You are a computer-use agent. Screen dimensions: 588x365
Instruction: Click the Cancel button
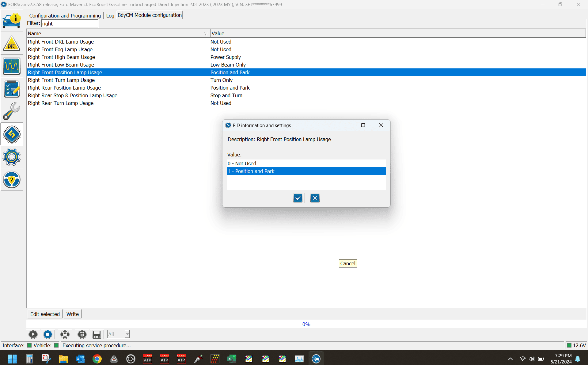click(x=348, y=263)
